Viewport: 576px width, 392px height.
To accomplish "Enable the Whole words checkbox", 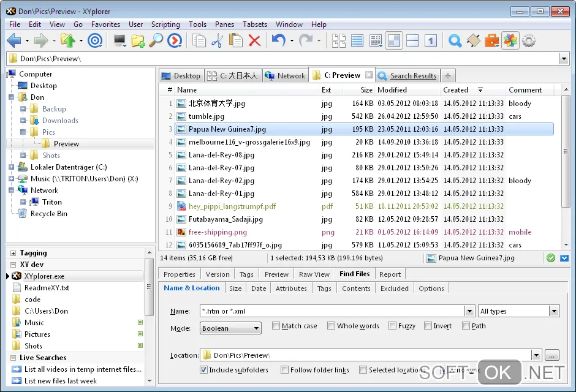I will pyautogui.click(x=331, y=326).
